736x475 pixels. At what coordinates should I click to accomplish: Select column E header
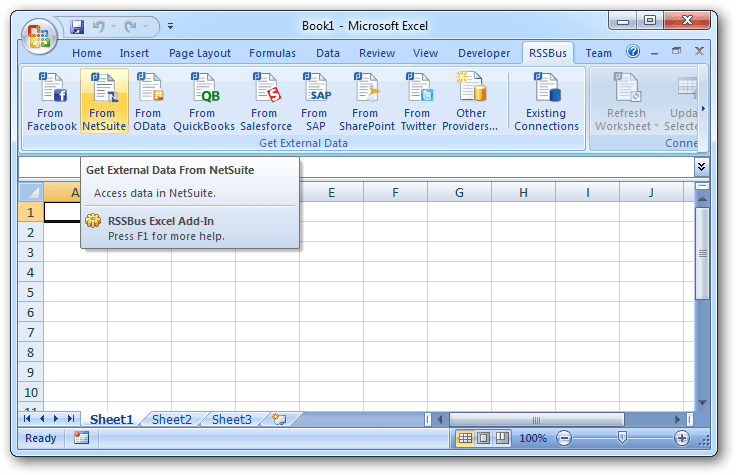[x=331, y=192]
